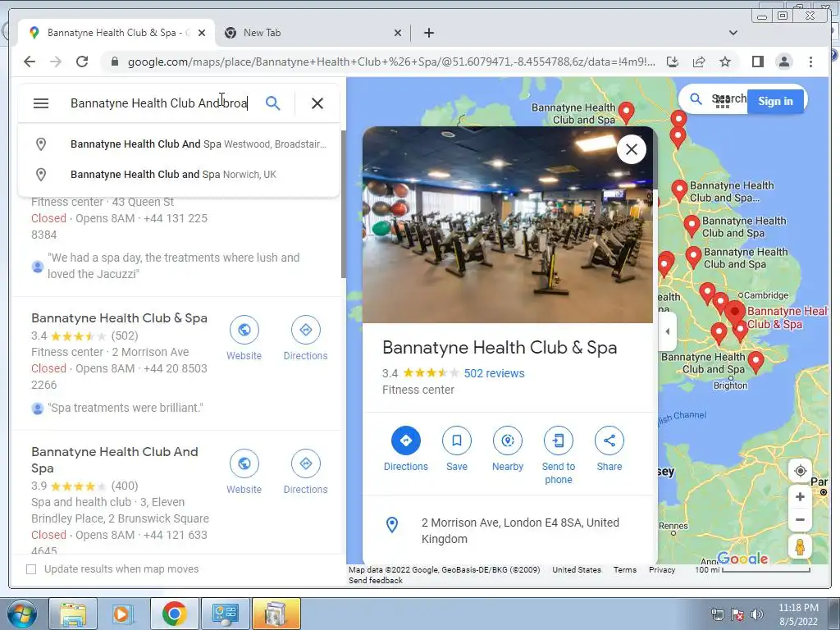
Task: Click the map's top-right search magnifier
Action: pos(696,99)
